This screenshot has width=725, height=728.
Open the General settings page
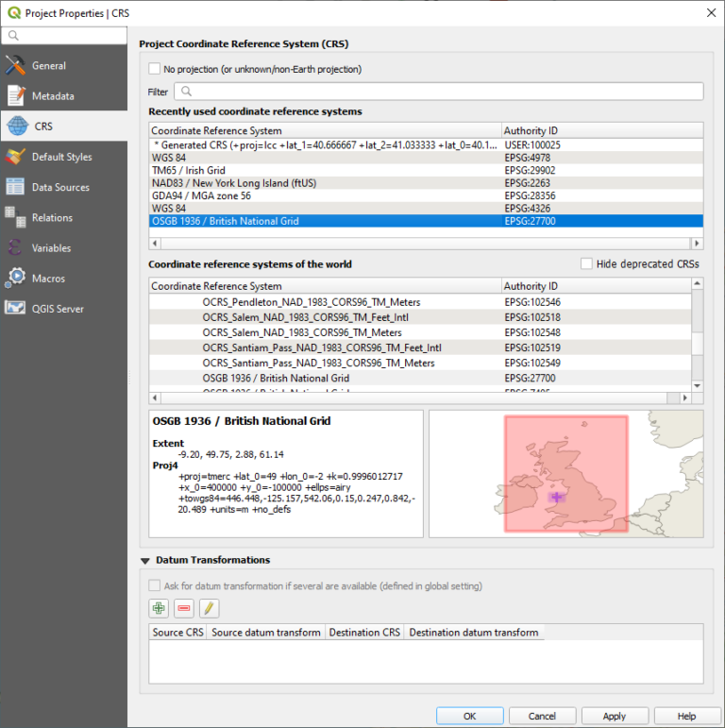click(48, 66)
